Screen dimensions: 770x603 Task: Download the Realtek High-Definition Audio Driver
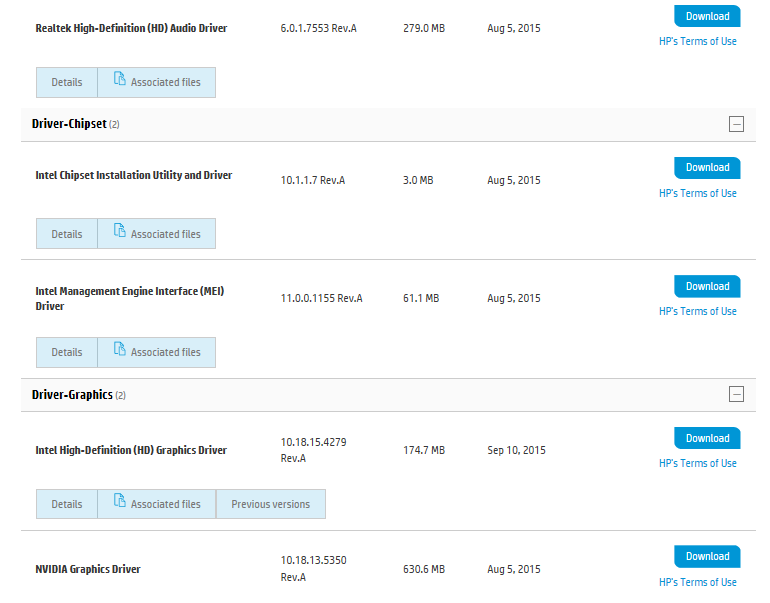pos(707,16)
